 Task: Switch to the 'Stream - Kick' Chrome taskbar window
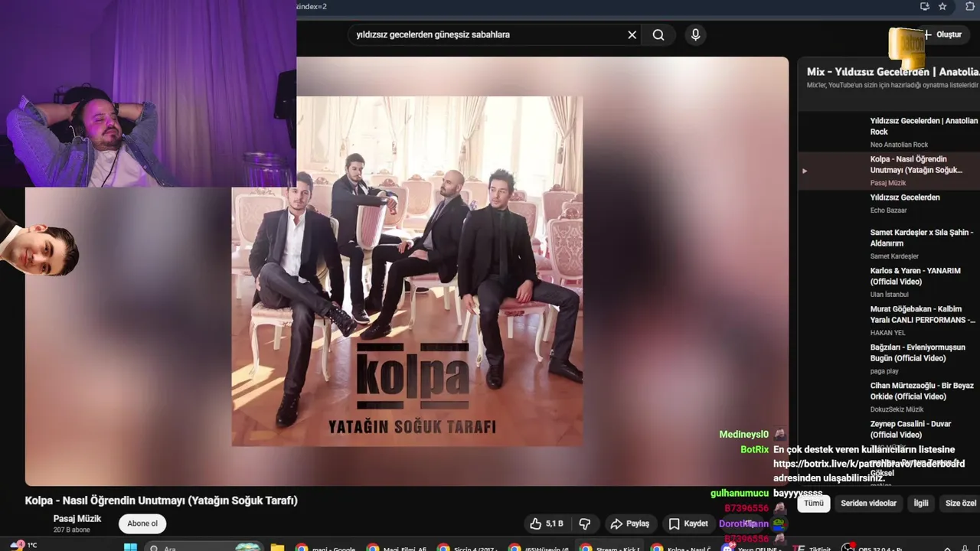(x=611, y=548)
